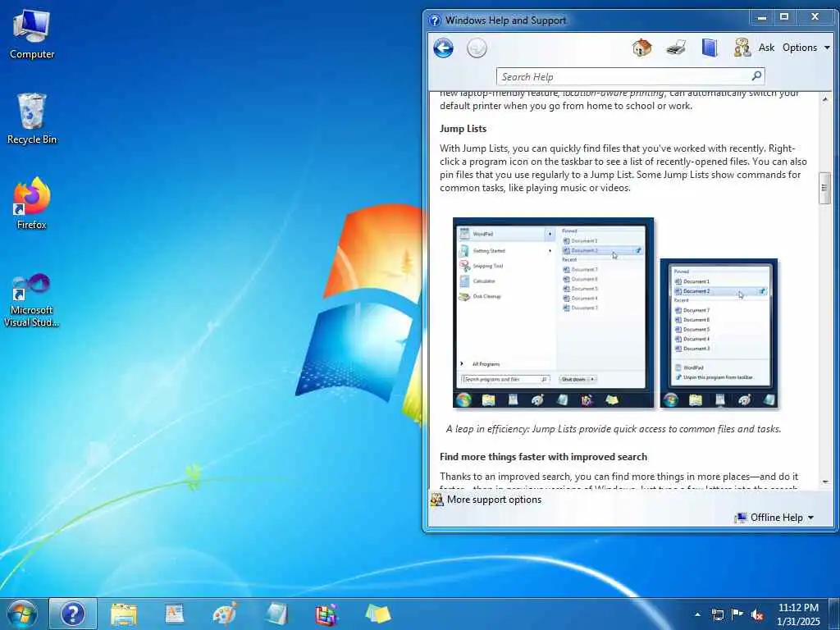
Task: Click scrollbar up arrow in help pane
Action: point(825,99)
